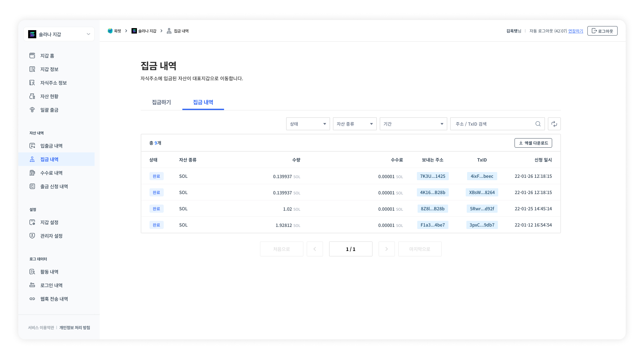
Task: Click date 22-01-25 14:45:14
Action: (533, 209)
